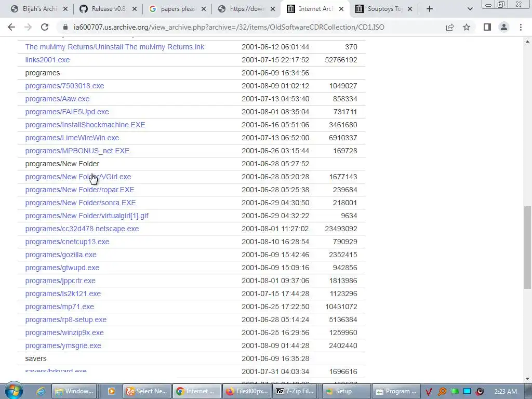
Task: Open programes/ymsgrie.exe link
Action: pyautogui.click(x=63, y=345)
